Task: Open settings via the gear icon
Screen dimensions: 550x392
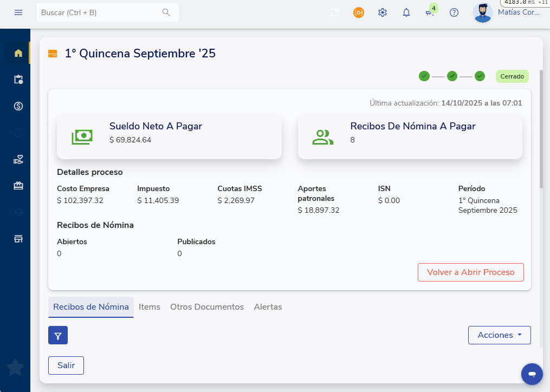Action: 382,12
